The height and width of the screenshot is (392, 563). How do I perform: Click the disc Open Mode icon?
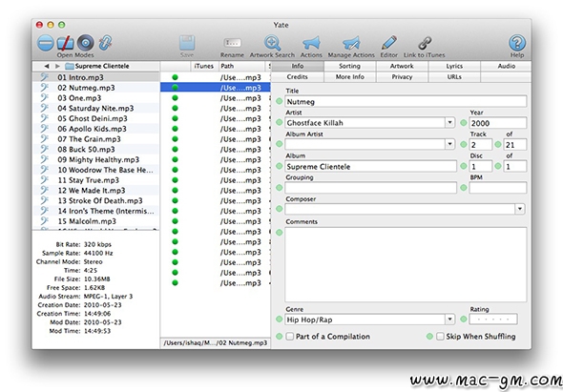click(x=86, y=43)
